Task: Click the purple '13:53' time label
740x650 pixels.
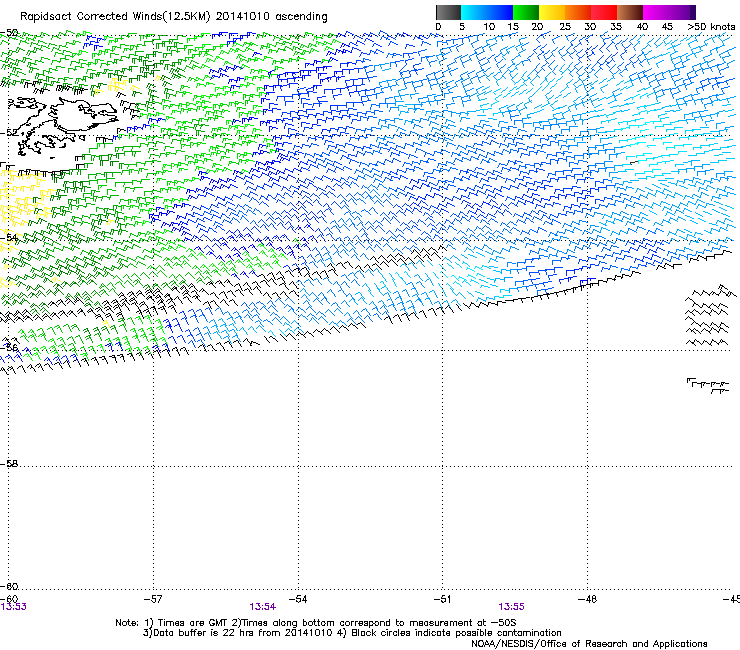Action: click(13, 607)
